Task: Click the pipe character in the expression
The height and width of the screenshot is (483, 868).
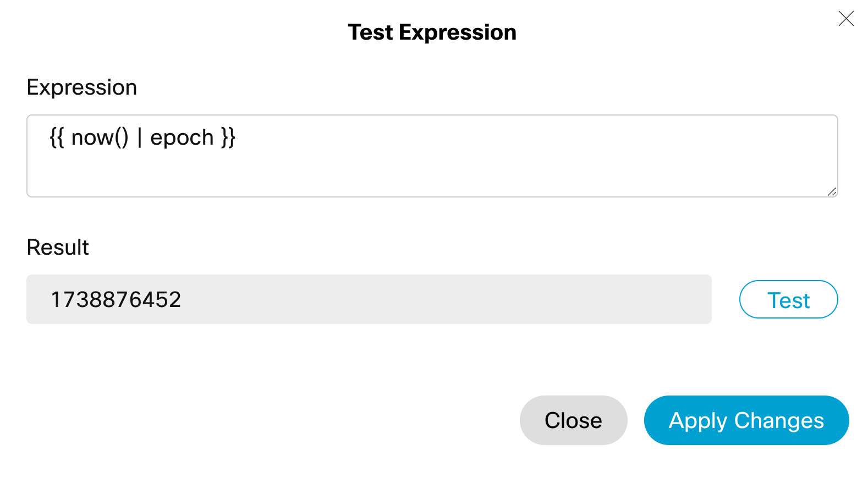Action: (140, 138)
